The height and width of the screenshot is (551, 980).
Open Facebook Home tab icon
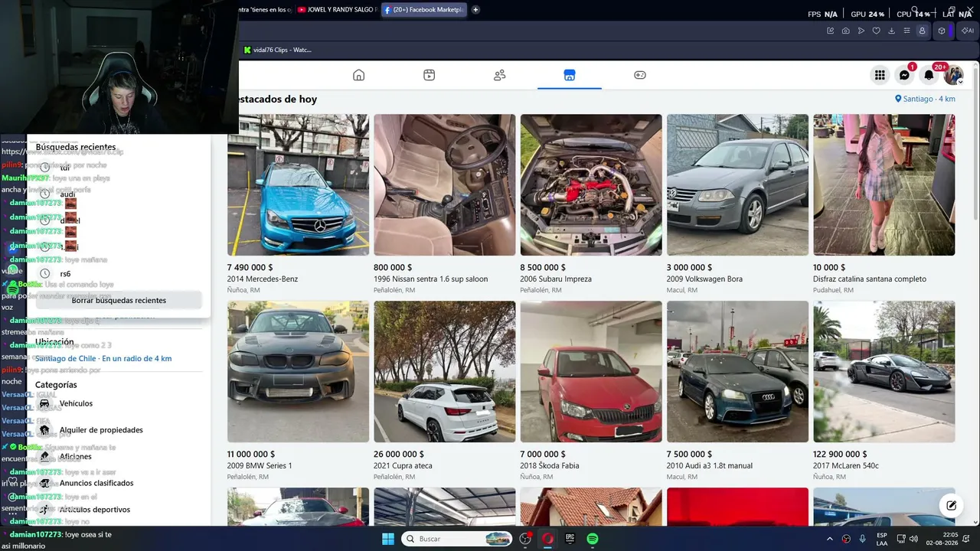358,75
